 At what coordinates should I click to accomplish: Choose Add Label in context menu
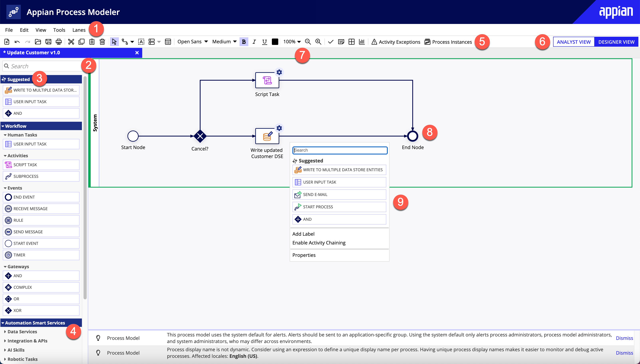click(303, 234)
